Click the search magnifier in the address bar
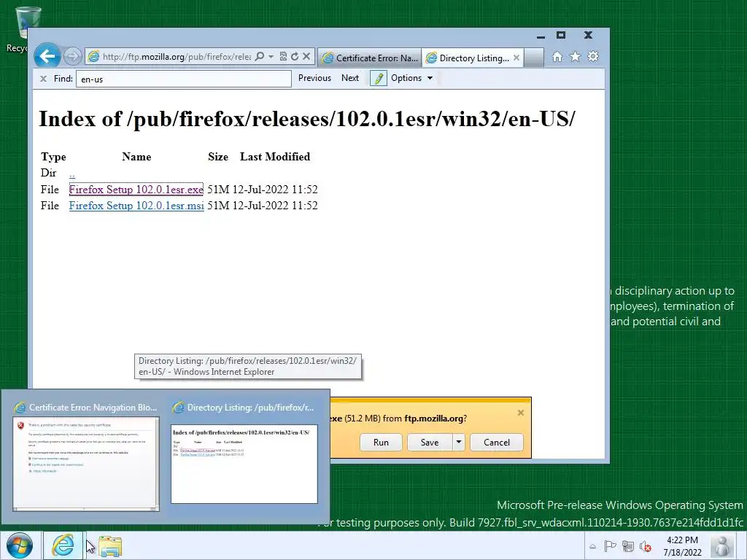This screenshot has width=747, height=560. coord(260,57)
